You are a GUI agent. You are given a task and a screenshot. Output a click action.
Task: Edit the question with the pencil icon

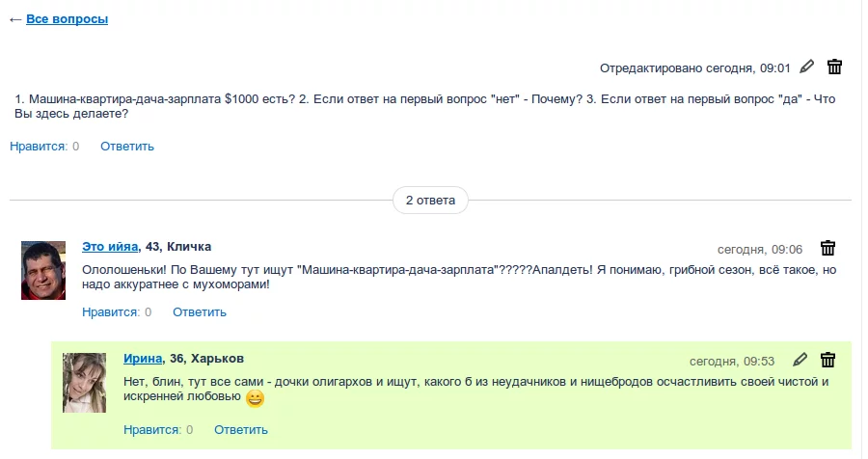807,67
